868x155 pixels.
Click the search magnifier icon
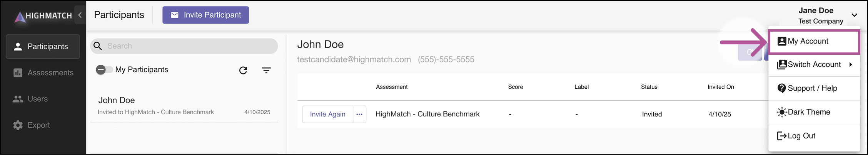98,46
